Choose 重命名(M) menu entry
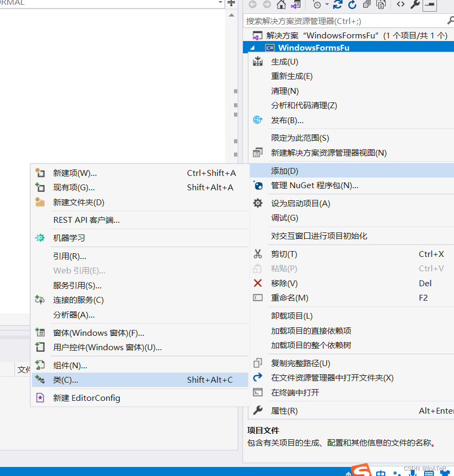Screen dimensions: 454x476 pos(352,298)
